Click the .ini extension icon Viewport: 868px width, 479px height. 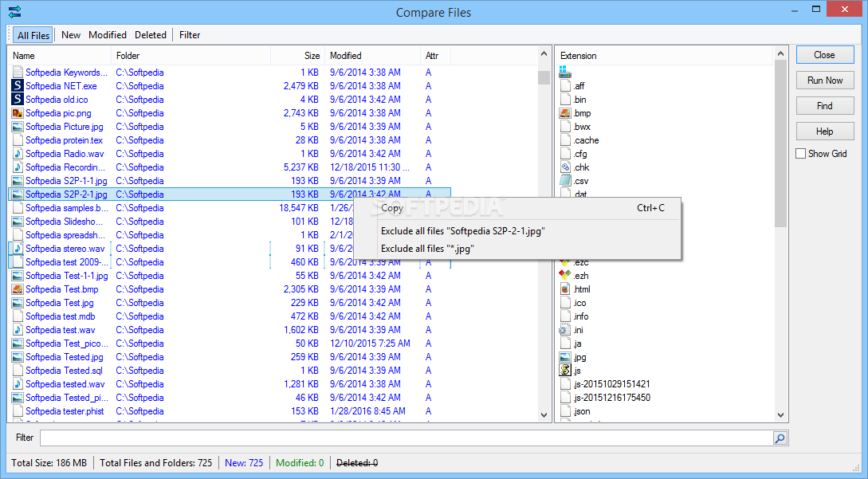pos(564,329)
